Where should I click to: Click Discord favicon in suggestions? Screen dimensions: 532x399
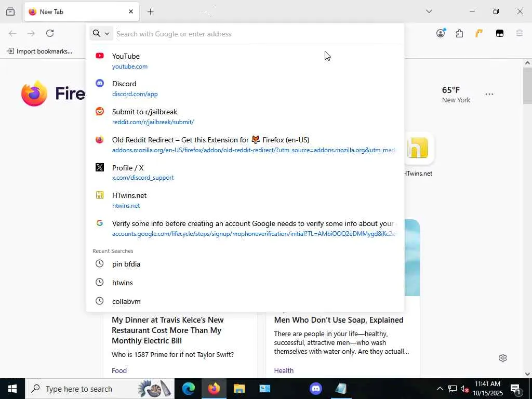(x=100, y=83)
